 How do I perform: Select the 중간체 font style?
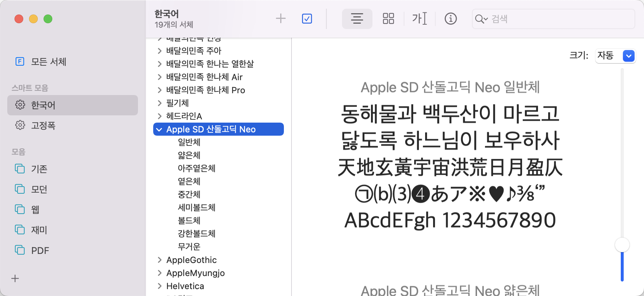pyautogui.click(x=189, y=194)
